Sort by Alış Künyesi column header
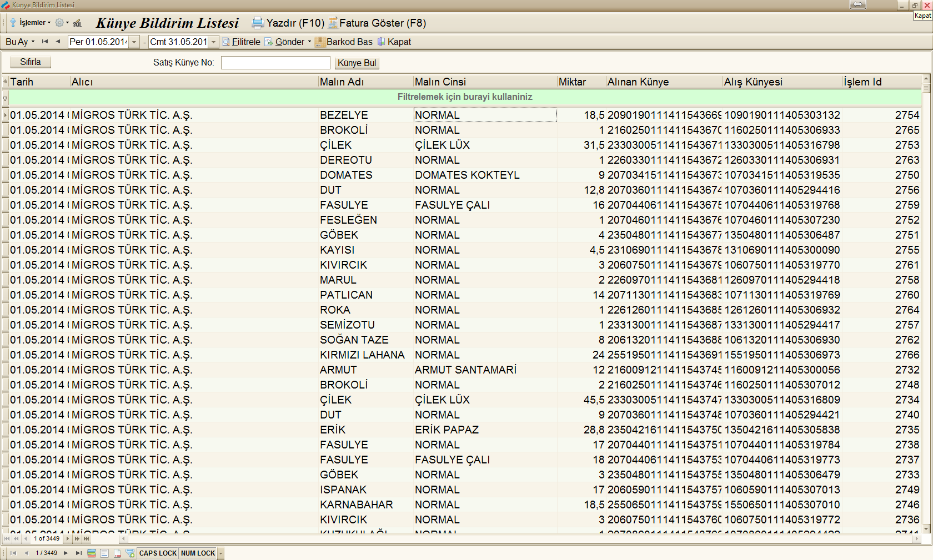This screenshot has height=560, width=933. pos(782,82)
